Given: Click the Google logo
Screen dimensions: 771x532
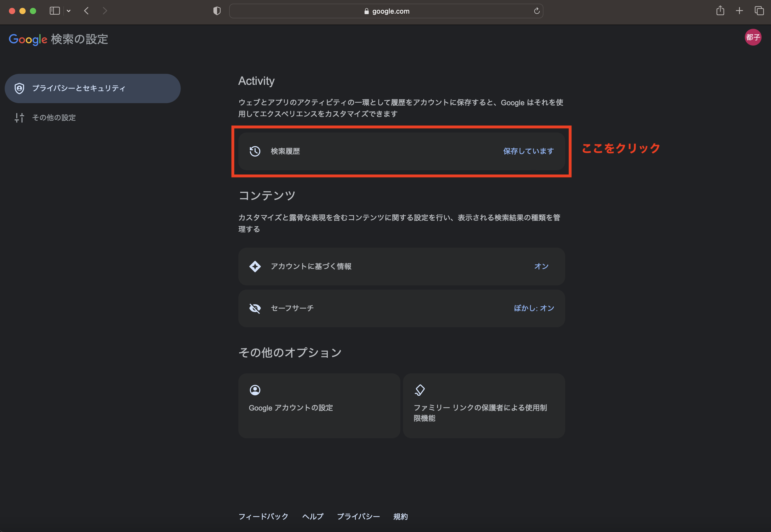Looking at the screenshot, I should click(x=28, y=39).
